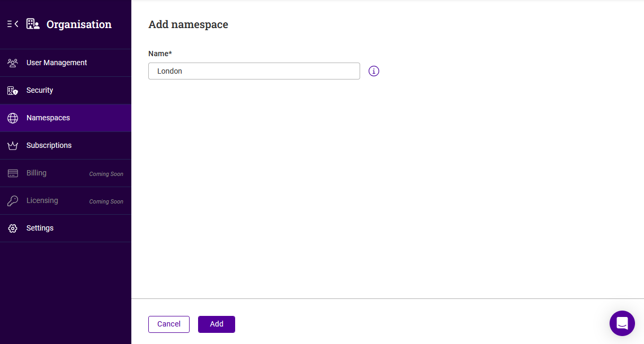Open the chat support bubble
Image resolution: width=644 pixels, height=344 pixels.
point(622,323)
